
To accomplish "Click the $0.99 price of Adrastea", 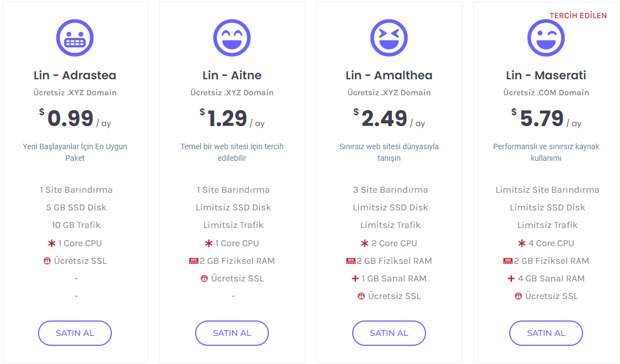I will click(x=71, y=118).
